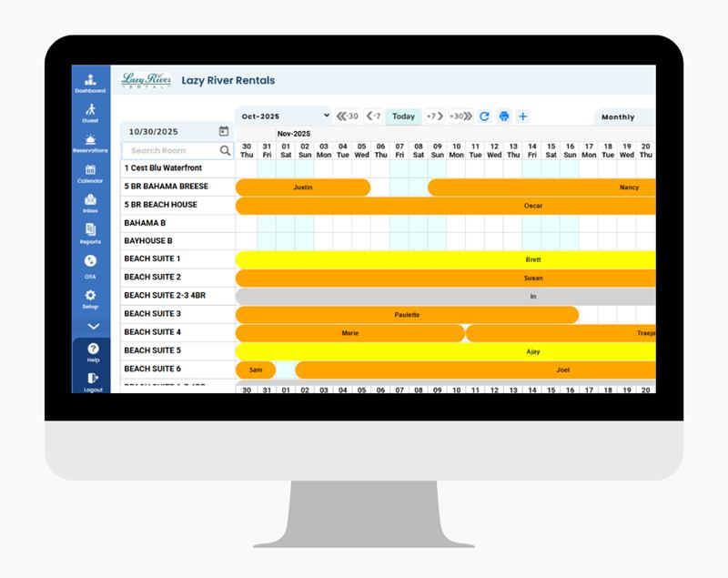Select Paulette's booking bar in Beach Suite 3
Image resolution: width=728 pixels, height=578 pixels.
[x=407, y=315]
